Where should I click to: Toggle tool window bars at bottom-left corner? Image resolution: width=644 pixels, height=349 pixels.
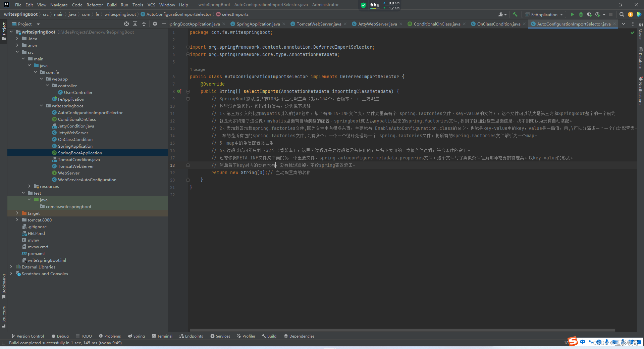[x=4, y=343]
